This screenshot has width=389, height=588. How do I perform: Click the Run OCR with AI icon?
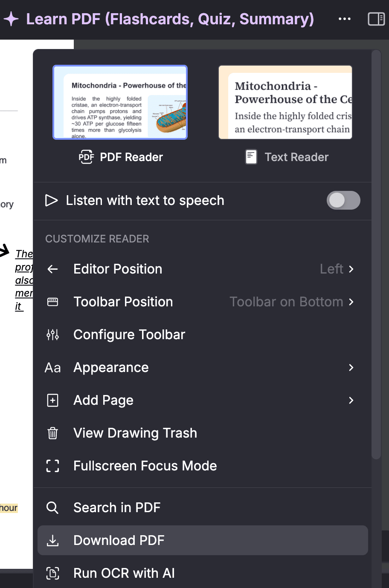pyautogui.click(x=52, y=574)
